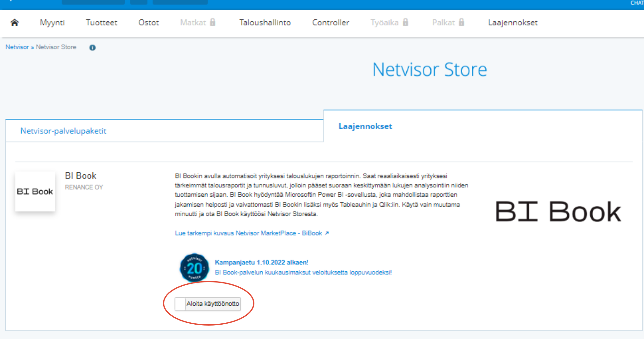Open the Kampanjaetu 1.10.2022 alkaen campaign link

261,262
